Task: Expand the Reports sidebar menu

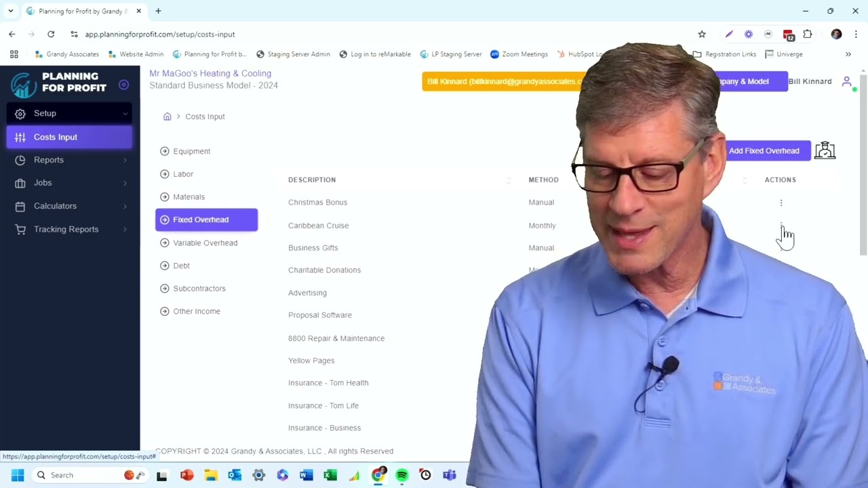Action: point(69,160)
